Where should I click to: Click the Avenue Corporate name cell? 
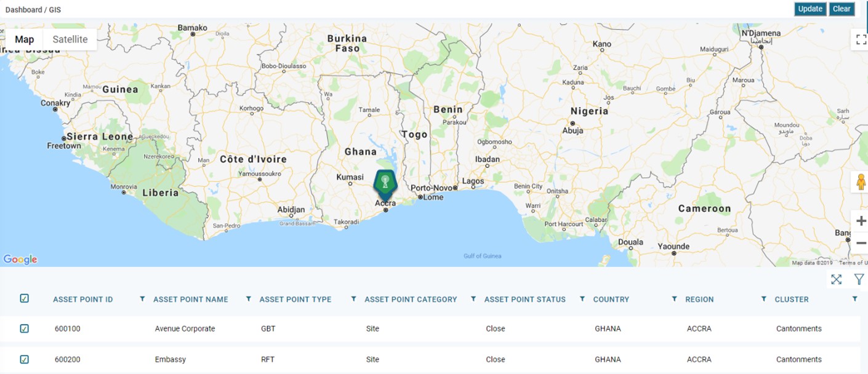point(185,328)
